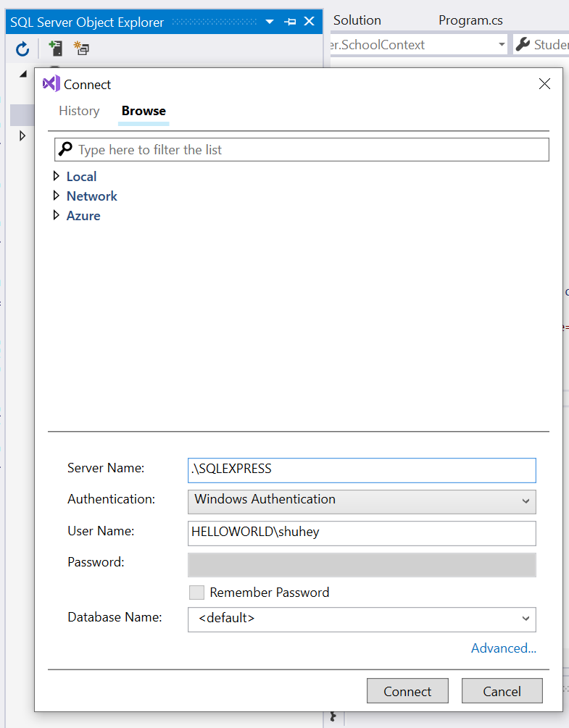Select the Local tree node label
Viewport: 569px width, 728px height.
(x=82, y=177)
